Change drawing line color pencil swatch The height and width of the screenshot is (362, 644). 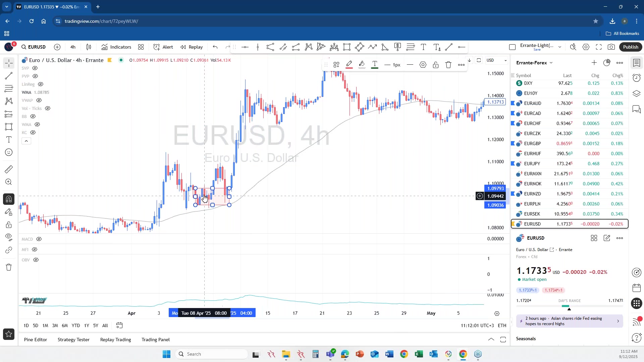tap(349, 65)
